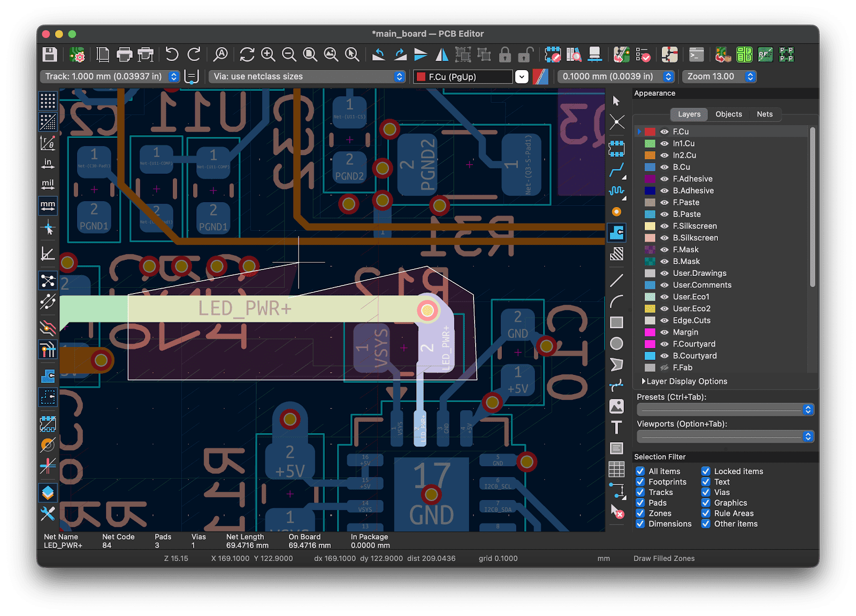
Task: Zoom to fit the page
Action: tap(310, 55)
